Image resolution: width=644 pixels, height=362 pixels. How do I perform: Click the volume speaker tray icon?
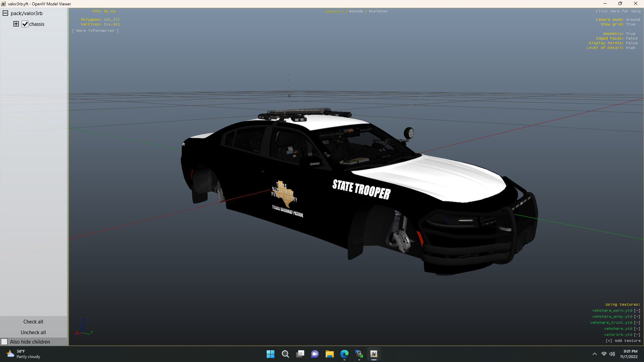click(612, 354)
